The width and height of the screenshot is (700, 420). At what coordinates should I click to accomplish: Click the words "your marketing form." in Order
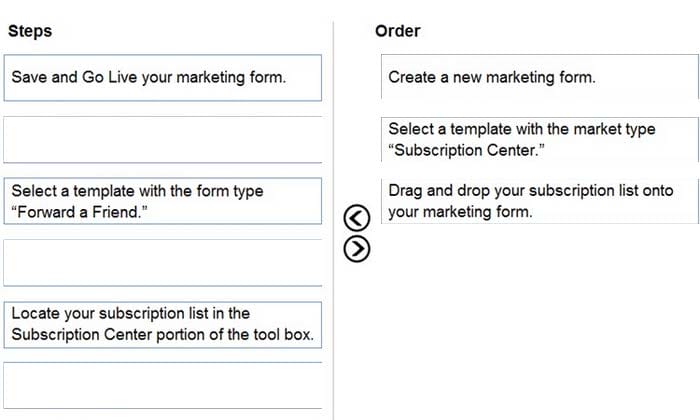pyautogui.click(x=460, y=212)
